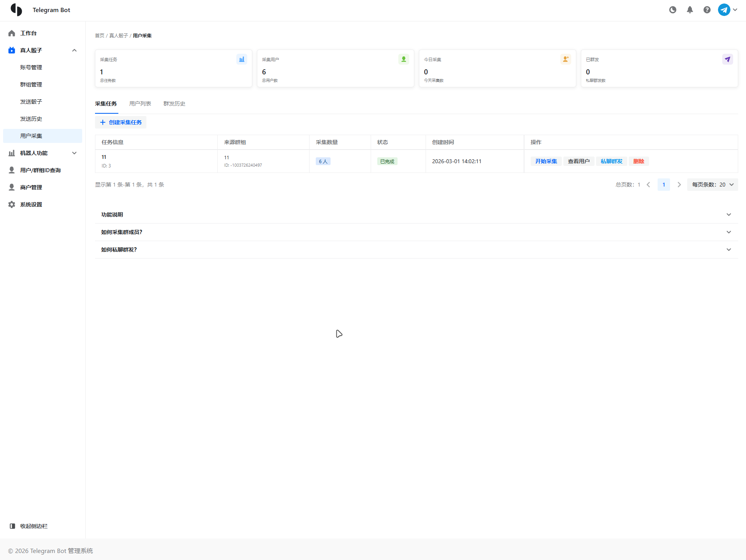Go to 首页 via breadcrumb
The width and height of the screenshot is (746, 560).
click(x=100, y=36)
